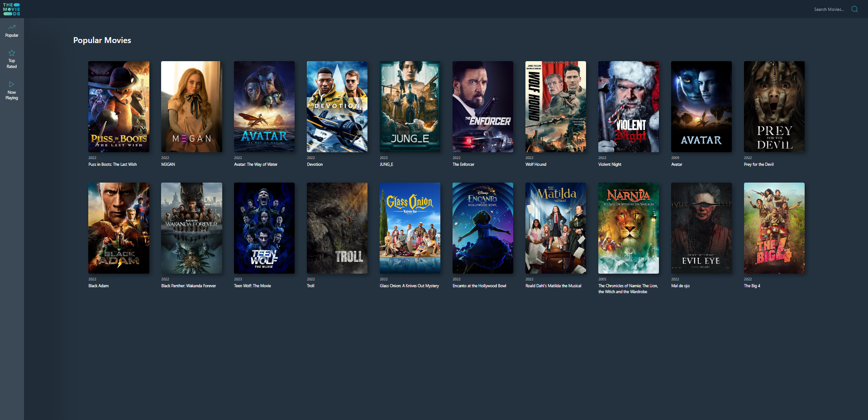Click the 2023 year label above Teen Wolf

click(x=238, y=279)
